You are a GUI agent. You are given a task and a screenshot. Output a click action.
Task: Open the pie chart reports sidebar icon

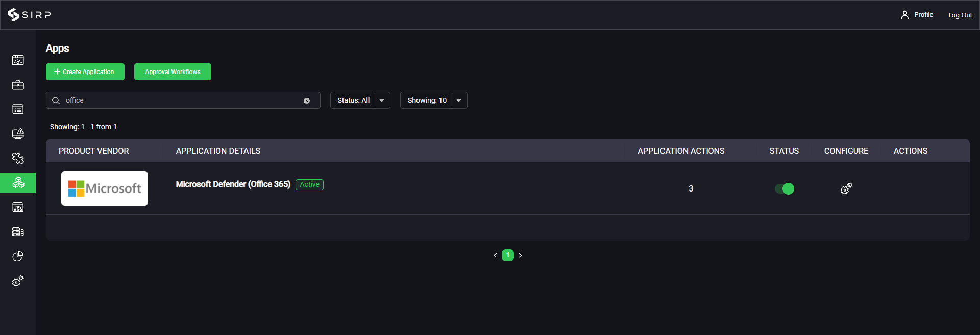(18, 256)
